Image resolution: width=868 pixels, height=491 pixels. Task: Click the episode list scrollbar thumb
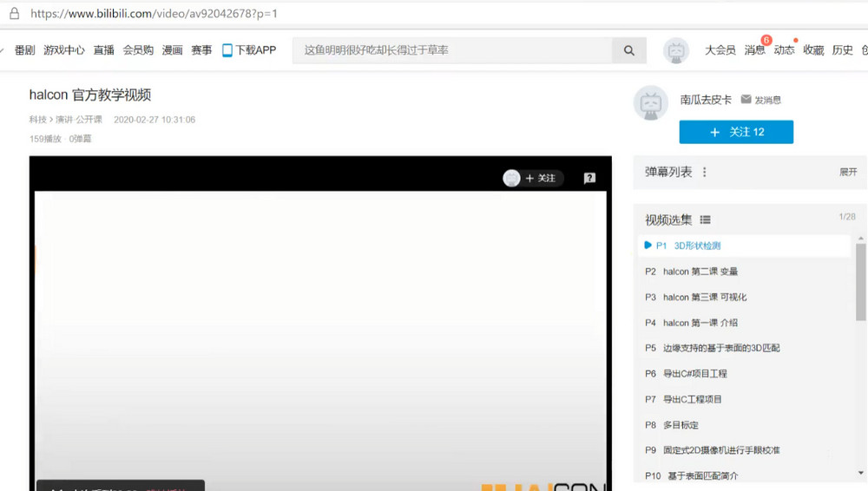tap(860, 282)
